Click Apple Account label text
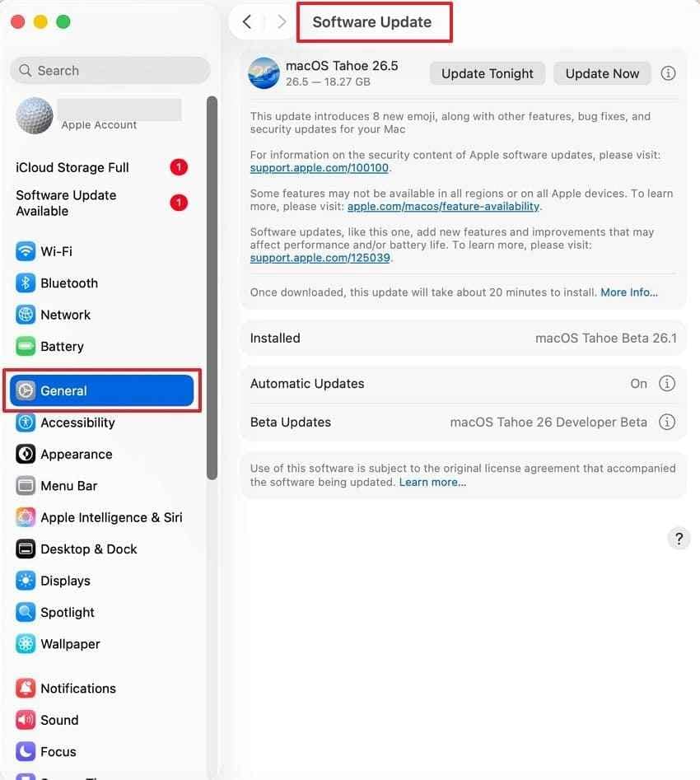 [x=99, y=125]
